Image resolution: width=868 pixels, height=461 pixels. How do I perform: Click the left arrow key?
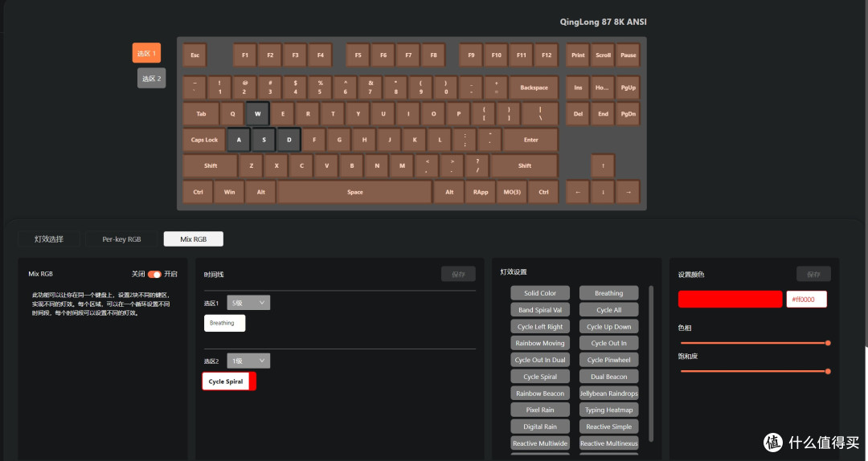(578, 192)
